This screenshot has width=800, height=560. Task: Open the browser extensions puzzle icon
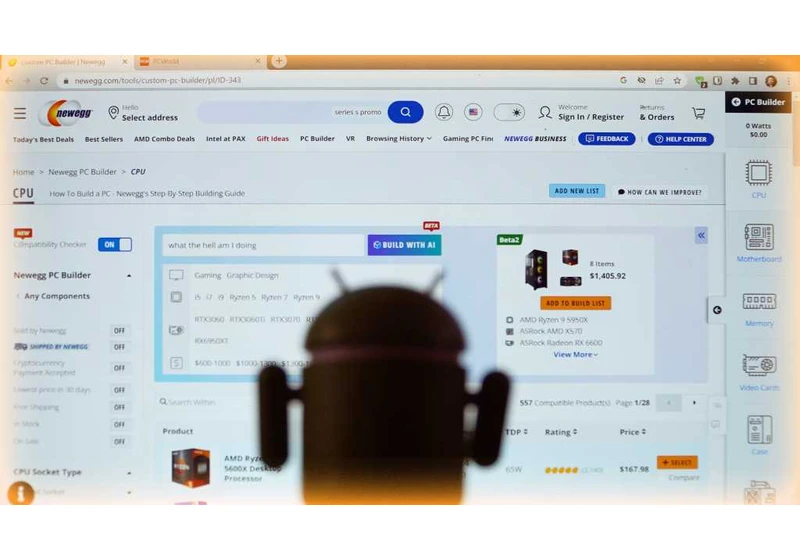coord(735,81)
